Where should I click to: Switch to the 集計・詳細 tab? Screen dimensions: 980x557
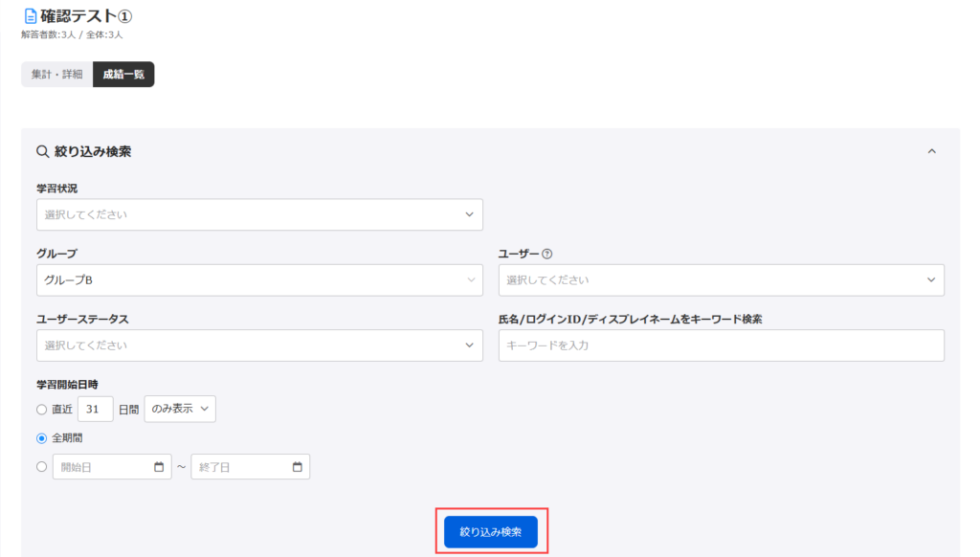(x=56, y=75)
